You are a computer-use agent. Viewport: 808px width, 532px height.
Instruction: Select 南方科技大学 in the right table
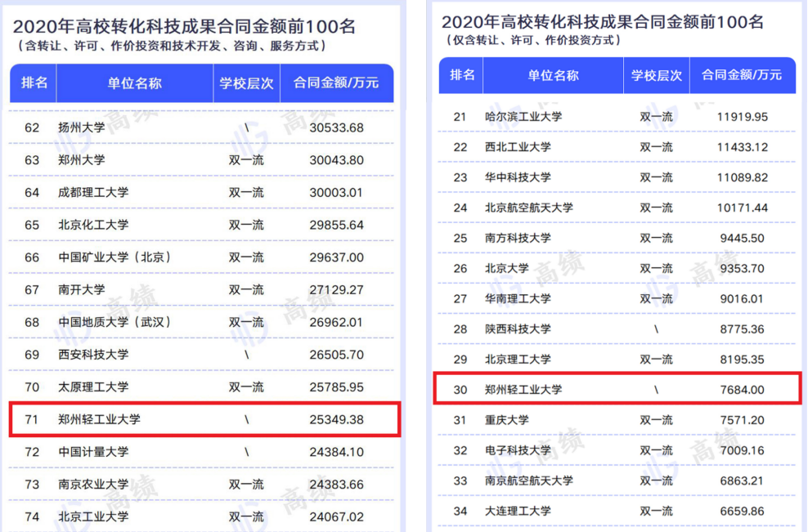click(x=518, y=238)
